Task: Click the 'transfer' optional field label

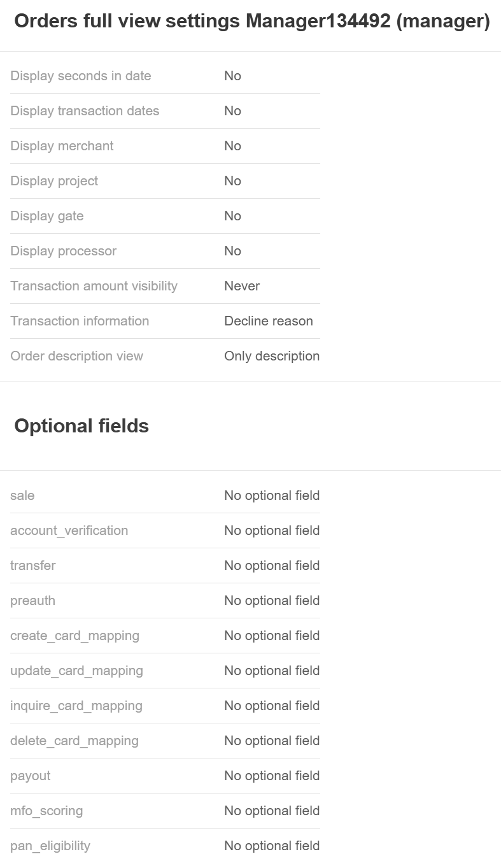Action: [32, 566]
